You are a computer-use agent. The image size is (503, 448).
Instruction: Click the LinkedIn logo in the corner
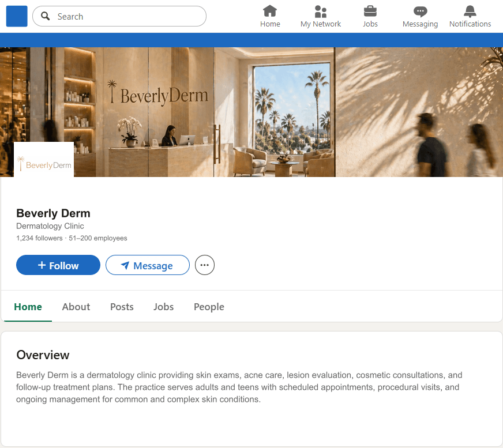point(16,16)
